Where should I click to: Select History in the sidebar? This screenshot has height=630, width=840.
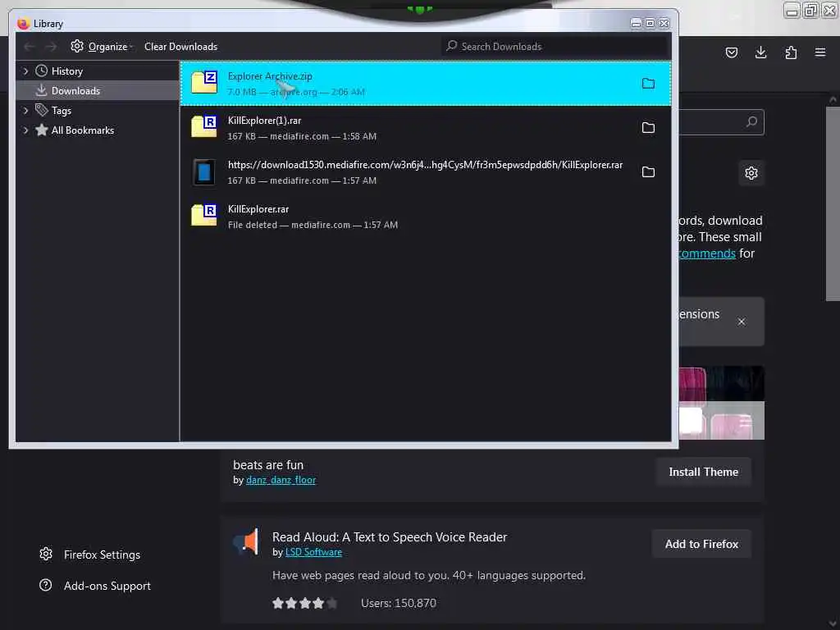[x=66, y=71]
